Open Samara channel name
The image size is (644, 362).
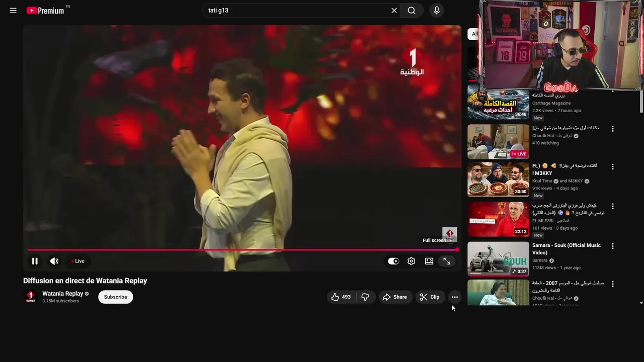pos(540,260)
